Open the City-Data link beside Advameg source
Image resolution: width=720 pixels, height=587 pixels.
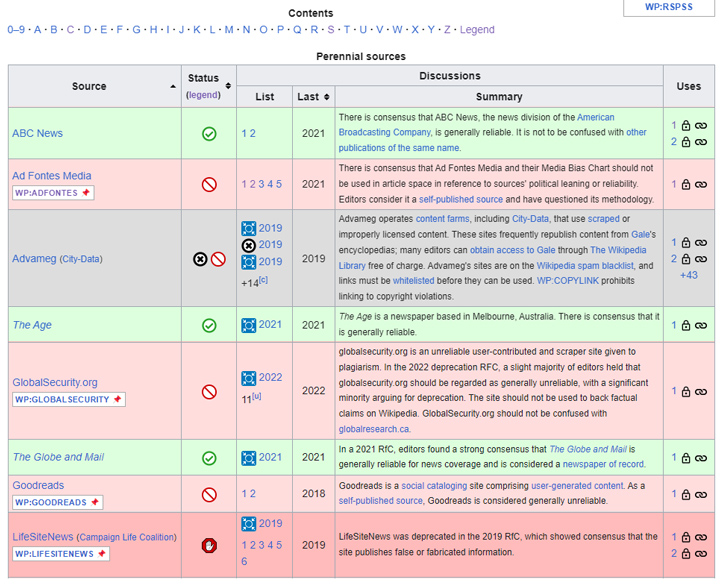(x=80, y=260)
